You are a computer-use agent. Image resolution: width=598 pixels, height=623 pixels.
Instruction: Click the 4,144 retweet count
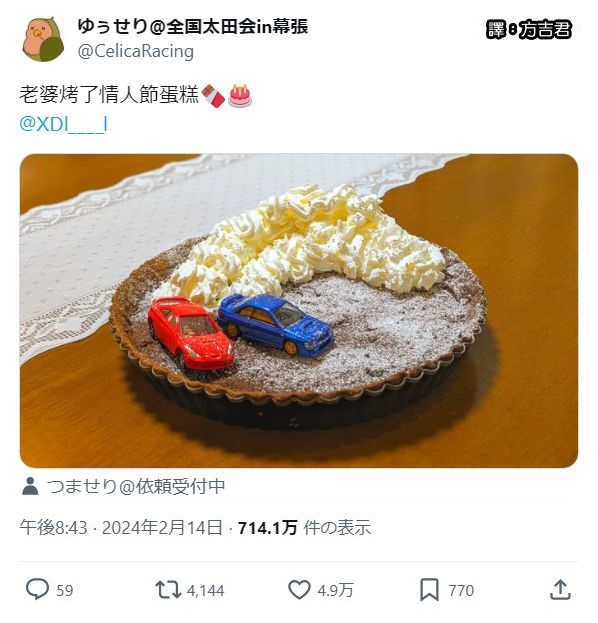click(x=205, y=590)
